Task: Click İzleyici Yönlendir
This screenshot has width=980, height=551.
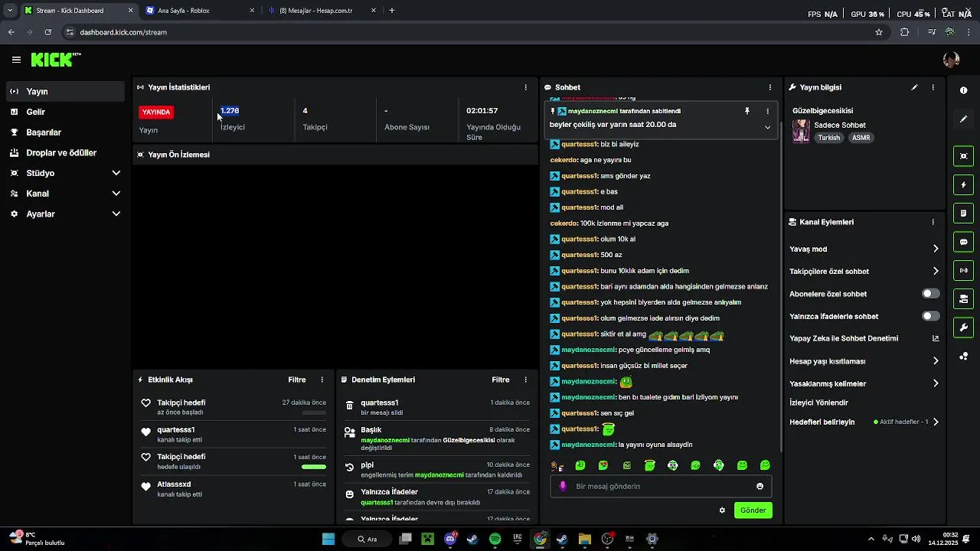Action: pyautogui.click(x=818, y=403)
